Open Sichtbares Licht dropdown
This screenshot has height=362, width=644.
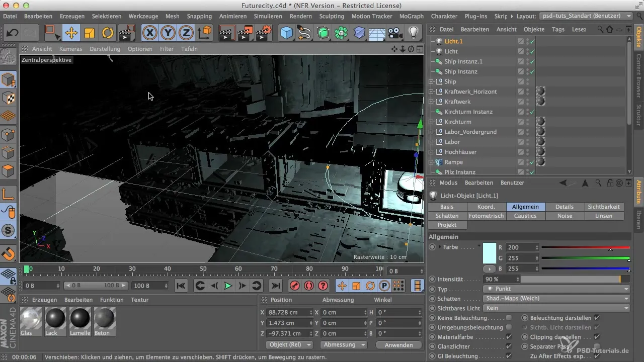557,308
